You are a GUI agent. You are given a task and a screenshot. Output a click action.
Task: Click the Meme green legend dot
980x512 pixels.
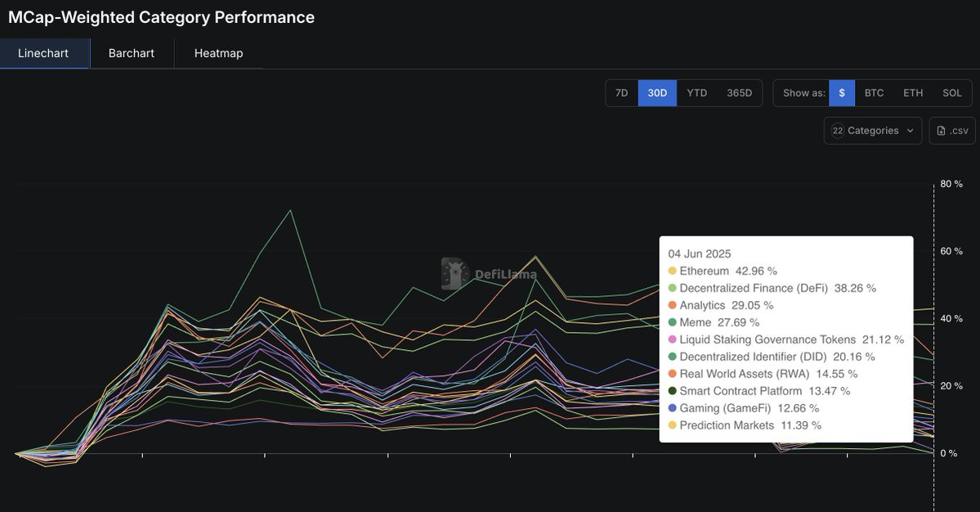(673, 322)
